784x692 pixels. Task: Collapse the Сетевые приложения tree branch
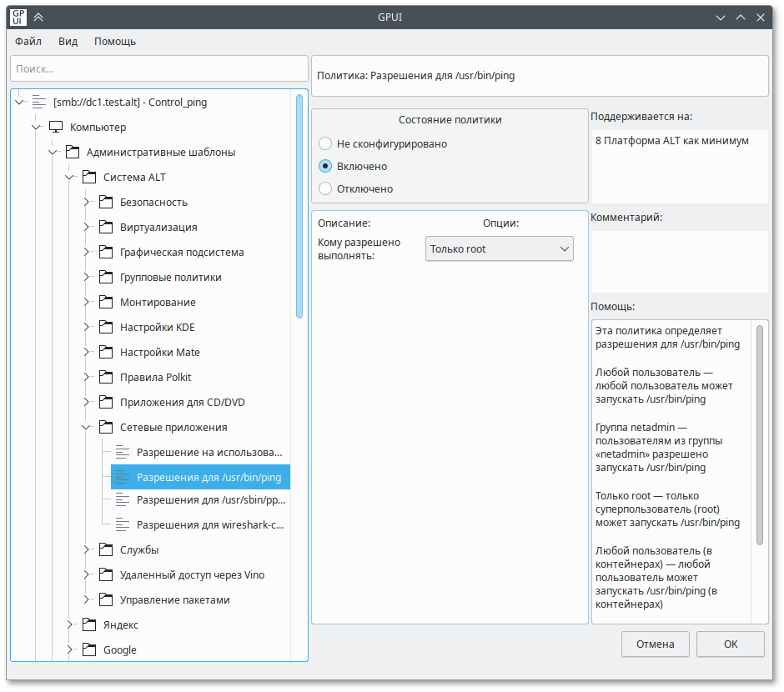(87, 428)
